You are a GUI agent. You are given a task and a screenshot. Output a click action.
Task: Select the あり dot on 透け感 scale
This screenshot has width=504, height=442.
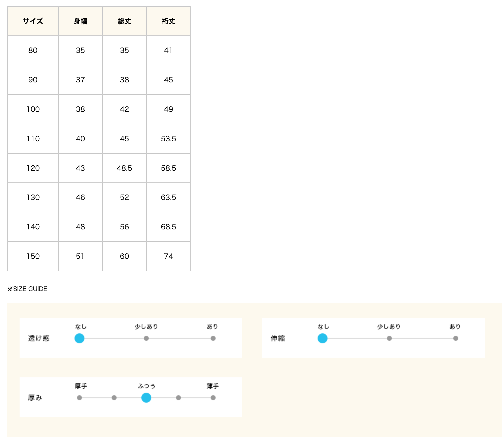click(x=213, y=338)
